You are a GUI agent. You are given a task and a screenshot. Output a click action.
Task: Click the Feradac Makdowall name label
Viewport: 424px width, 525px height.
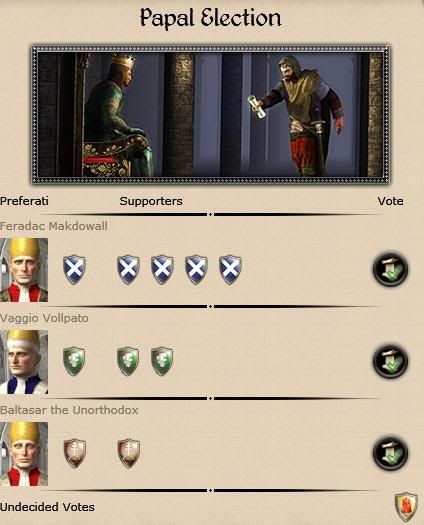54,226
